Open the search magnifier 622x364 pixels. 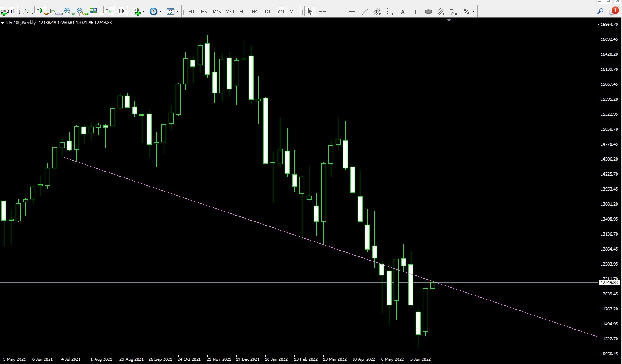(600, 11)
